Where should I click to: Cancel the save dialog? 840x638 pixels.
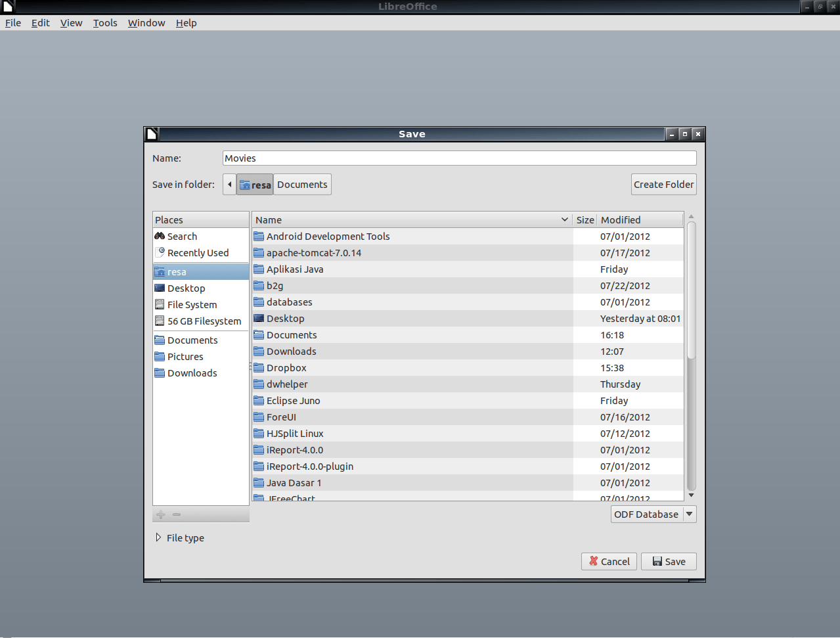pos(608,561)
